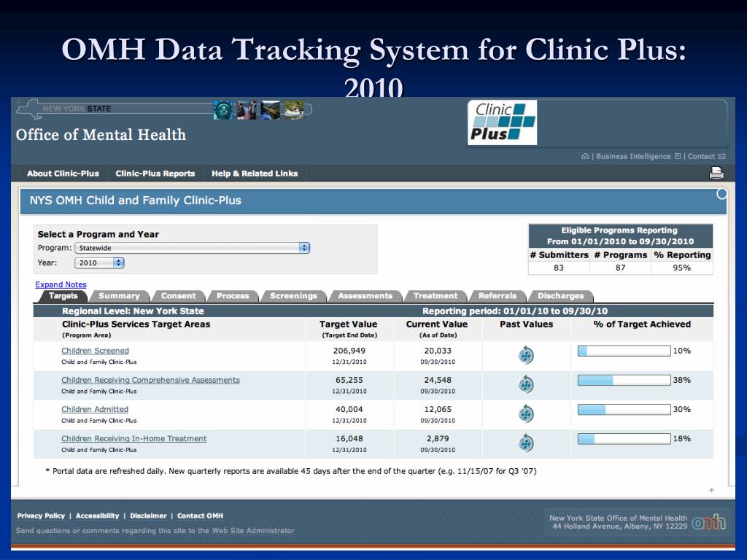Switch to the Treatment tab
The width and height of the screenshot is (747, 560).
pos(436,296)
